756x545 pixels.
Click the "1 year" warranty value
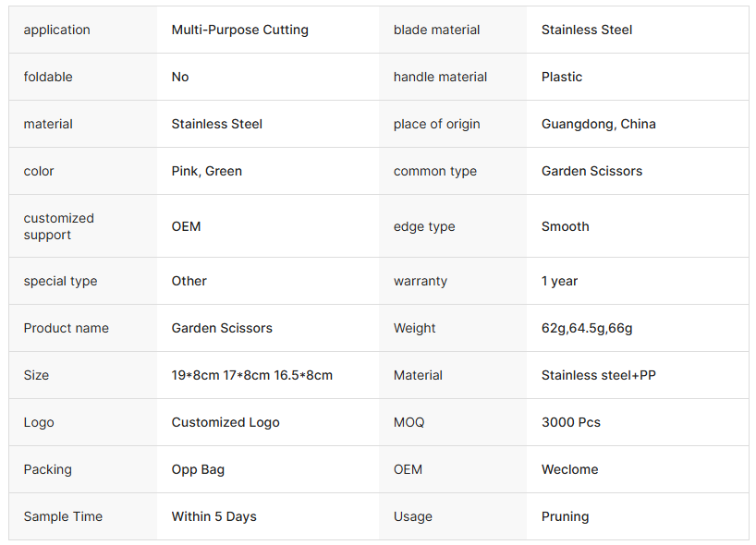click(x=559, y=281)
